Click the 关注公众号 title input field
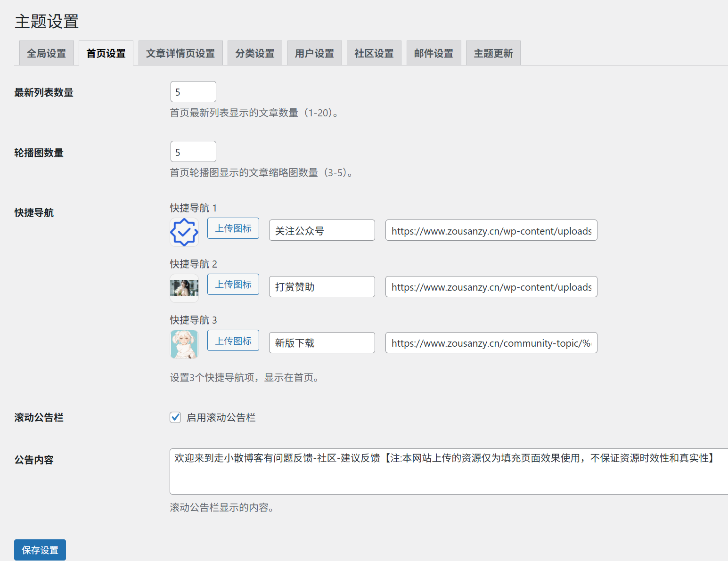The image size is (728, 561). 322,230
